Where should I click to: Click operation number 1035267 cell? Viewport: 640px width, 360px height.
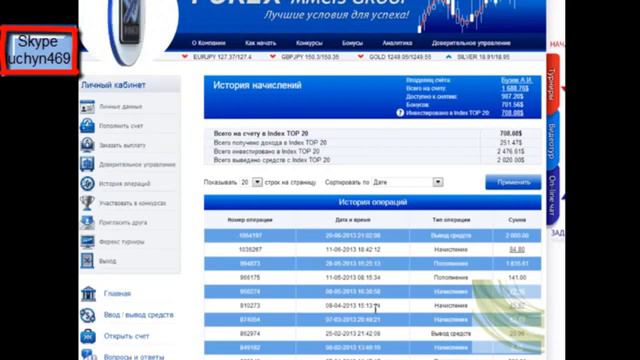(x=250, y=249)
